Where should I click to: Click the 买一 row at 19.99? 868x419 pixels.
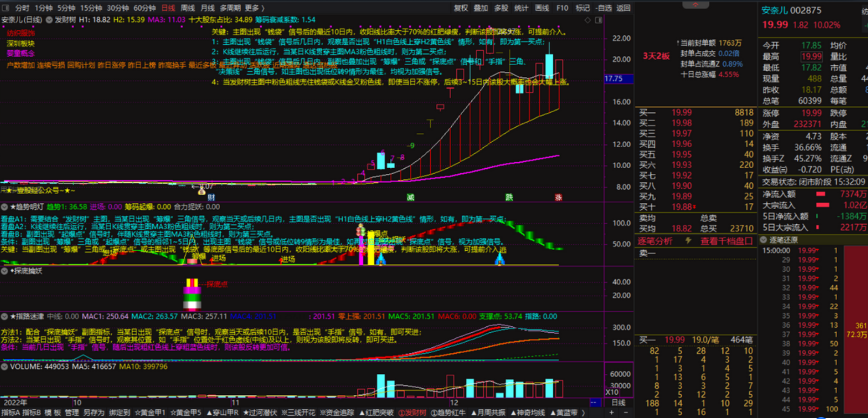pyautogui.click(x=696, y=112)
